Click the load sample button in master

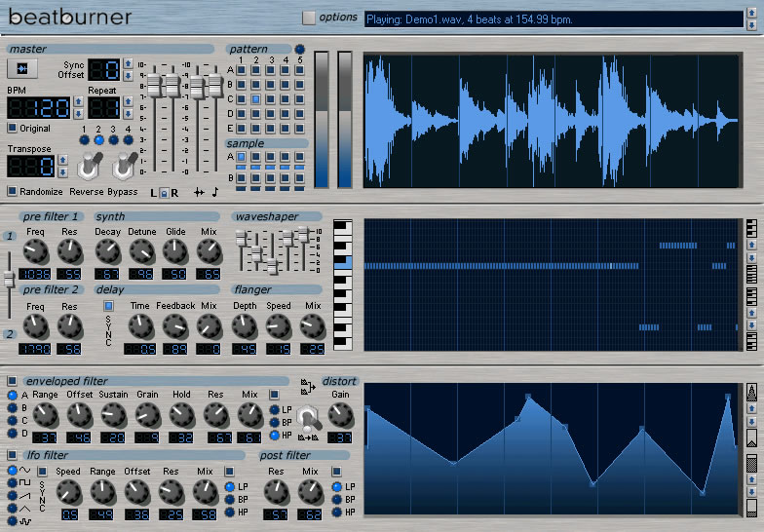(22, 69)
